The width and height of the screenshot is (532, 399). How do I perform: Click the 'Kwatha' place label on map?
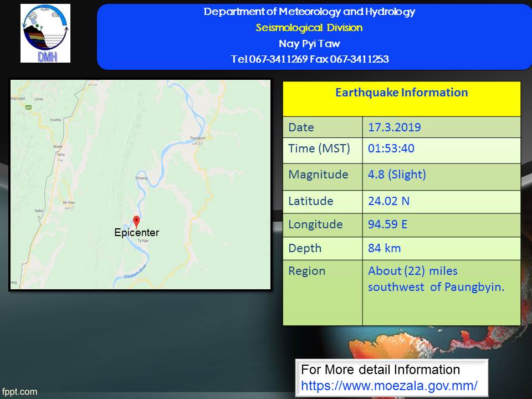(x=55, y=120)
